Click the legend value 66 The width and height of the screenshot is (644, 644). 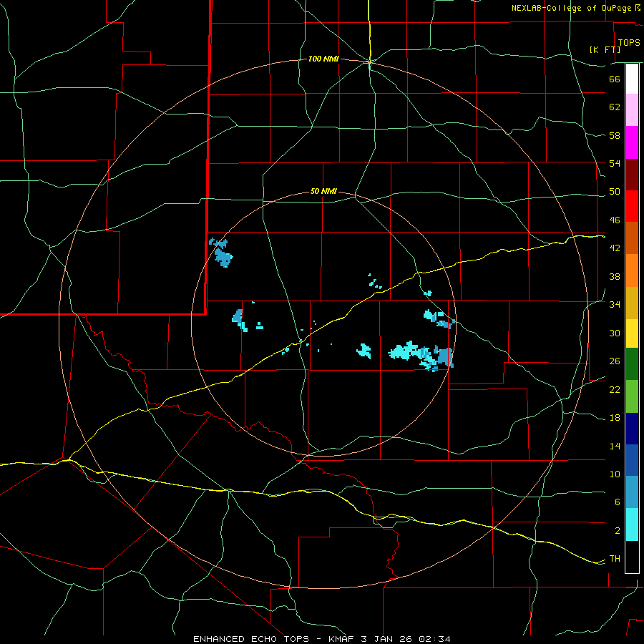point(615,79)
